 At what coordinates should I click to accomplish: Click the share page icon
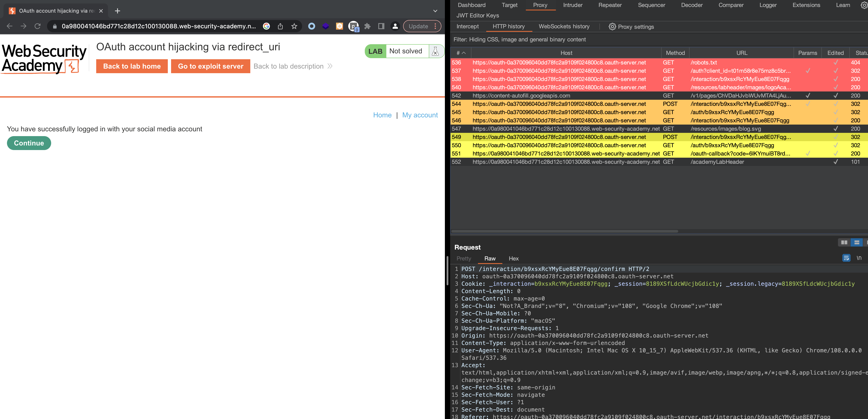tap(280, 26)
